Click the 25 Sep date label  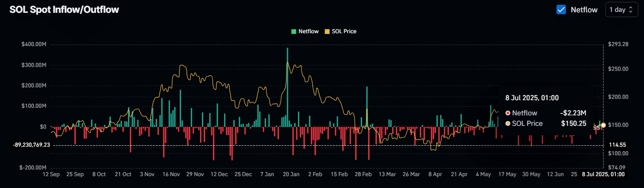75,175
